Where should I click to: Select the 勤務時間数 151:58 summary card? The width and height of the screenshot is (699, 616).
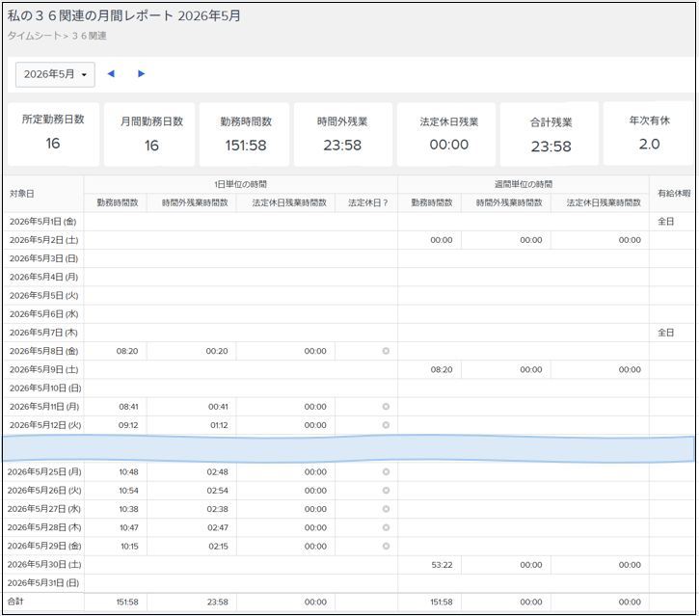coord(244,134)
